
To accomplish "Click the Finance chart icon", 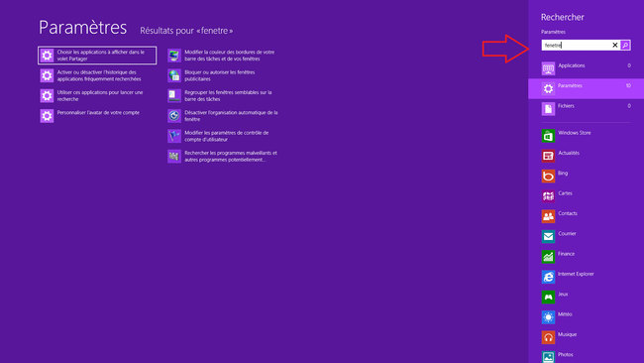I will click(548, 257).
